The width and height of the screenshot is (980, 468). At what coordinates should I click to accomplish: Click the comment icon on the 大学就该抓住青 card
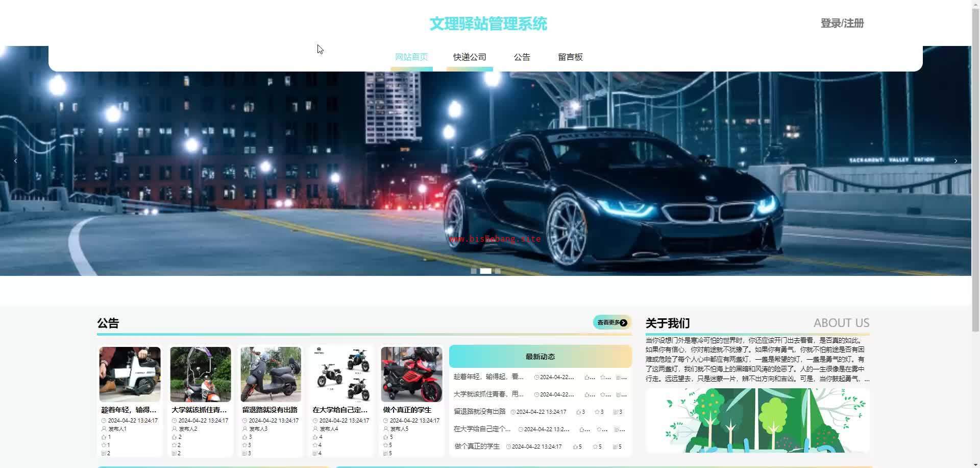coord(174,454)
